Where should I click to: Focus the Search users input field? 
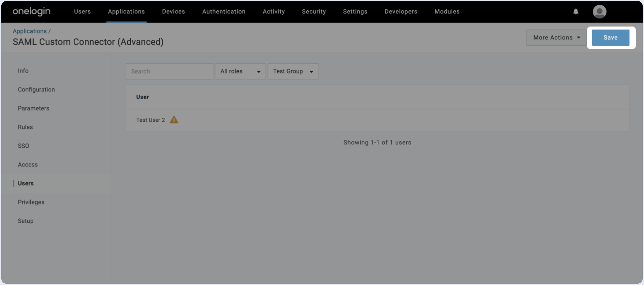[x=169, y=71]
